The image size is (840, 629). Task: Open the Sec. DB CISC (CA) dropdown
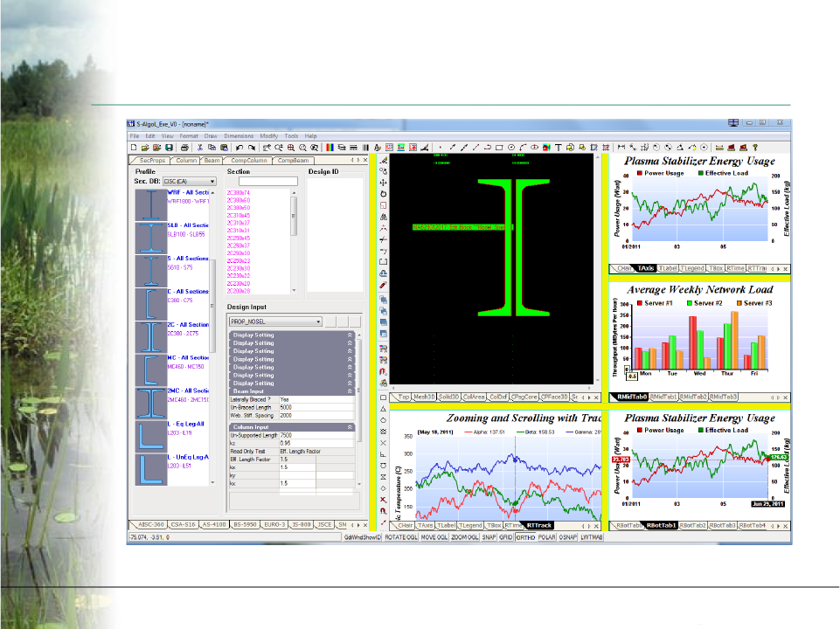189,182
